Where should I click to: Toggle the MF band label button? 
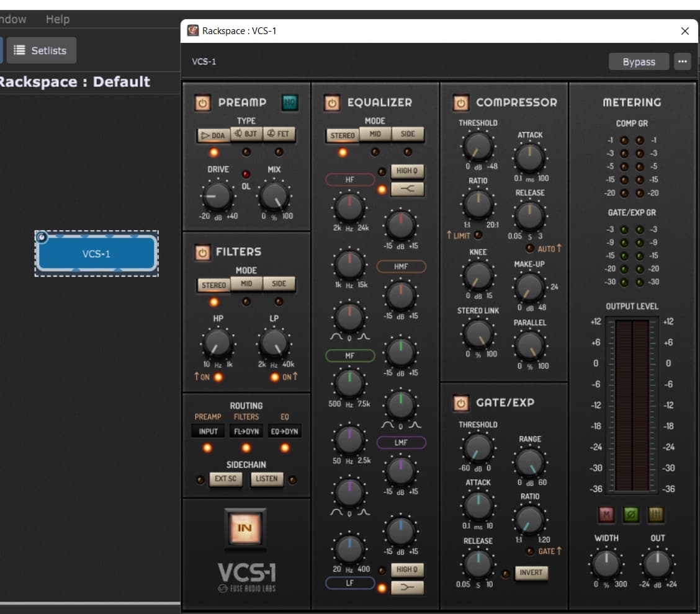point(350,355)
